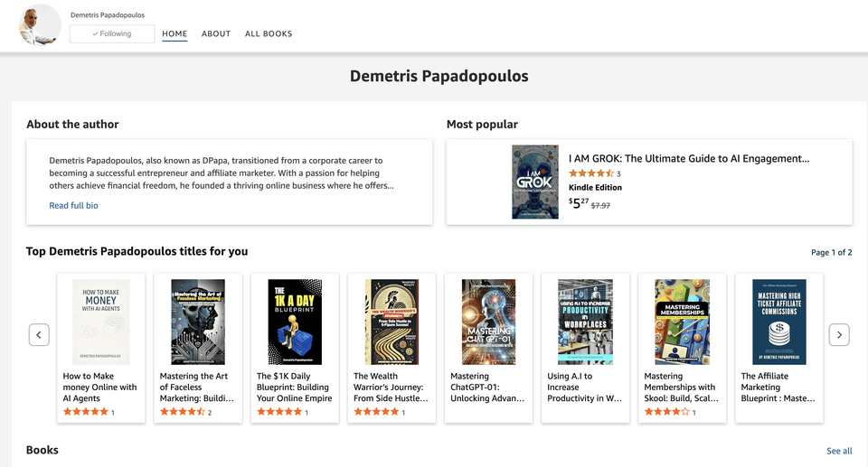Toggle the Following button
The width and height of the screenshot is (868, 467).
(x=112, y=33)
